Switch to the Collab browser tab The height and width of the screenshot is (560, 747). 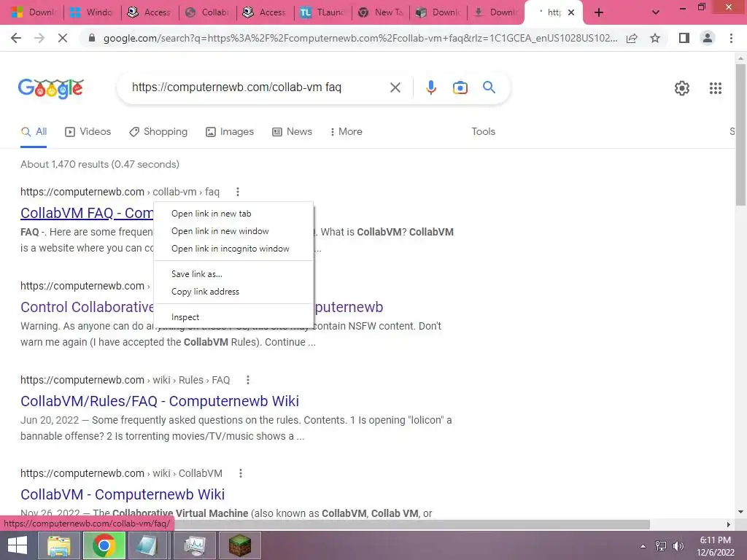207,13
